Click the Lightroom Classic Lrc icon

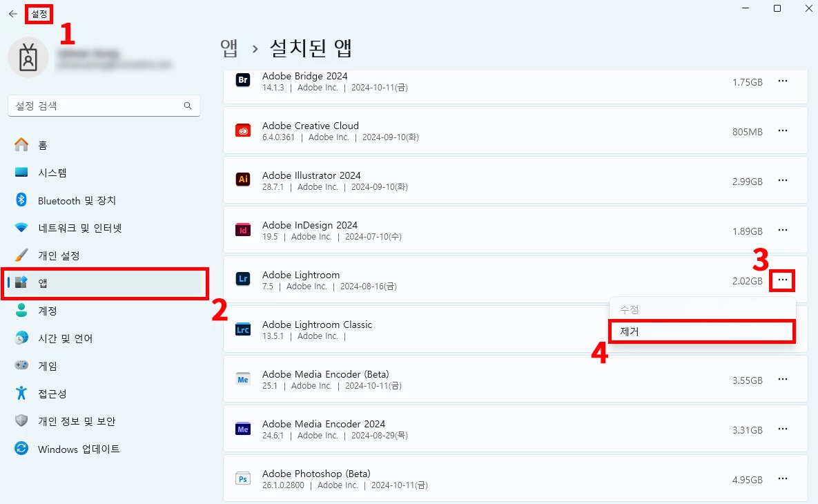(x=243, y=329)
